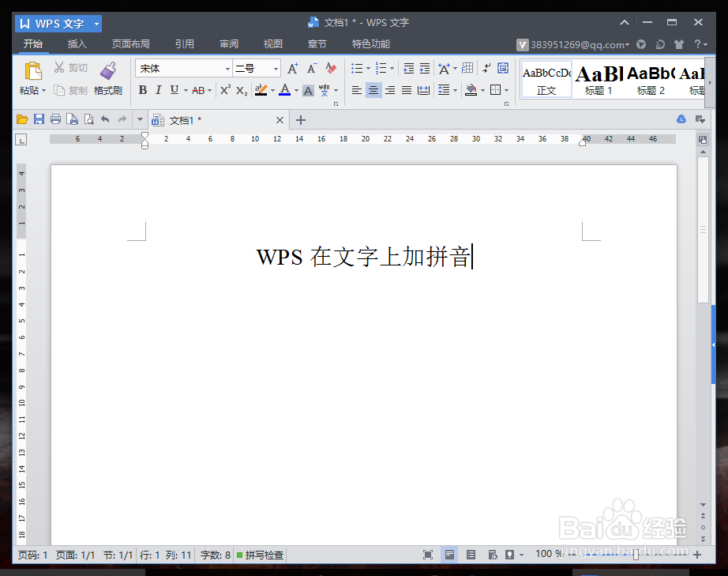Screen dimensions: 728x576
Task: Click the cloud sync icon
Action: (x=681, y=119)
